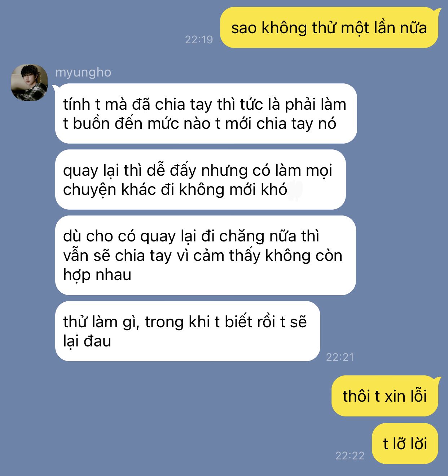The image size is (448, 476).
Task: Click the myungho sender name label
Action: (83, 72)
